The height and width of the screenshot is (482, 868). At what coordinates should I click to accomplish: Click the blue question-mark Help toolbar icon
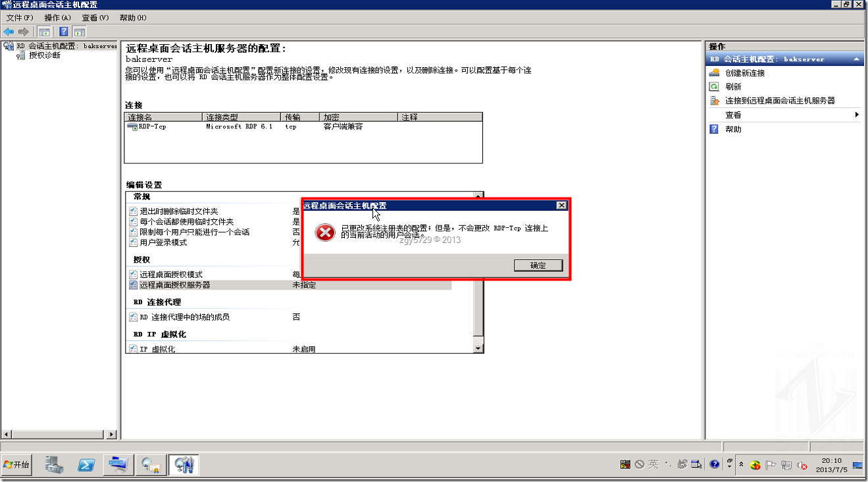pos(64,32)
